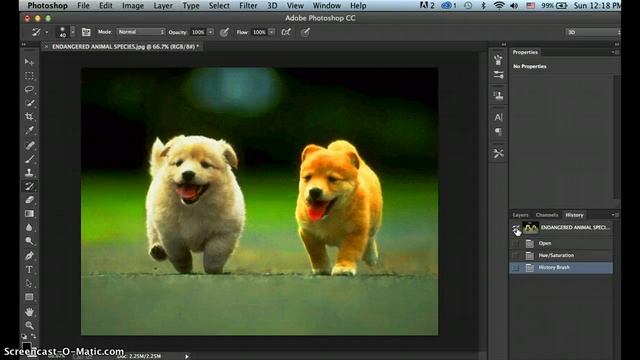Open the status bar info arrow

point(187,356)
